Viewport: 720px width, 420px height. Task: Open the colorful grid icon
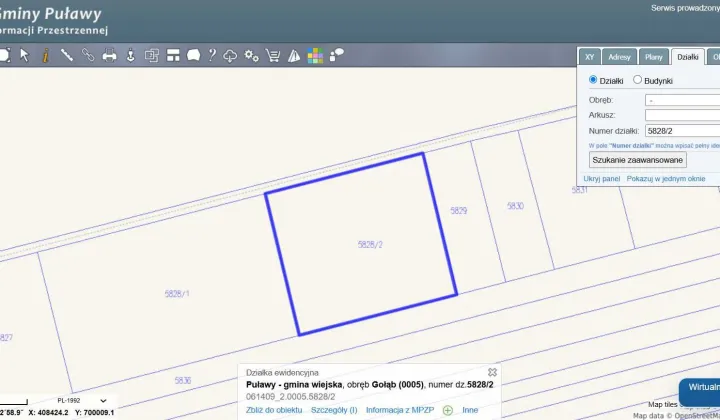[x=315, y=56]
